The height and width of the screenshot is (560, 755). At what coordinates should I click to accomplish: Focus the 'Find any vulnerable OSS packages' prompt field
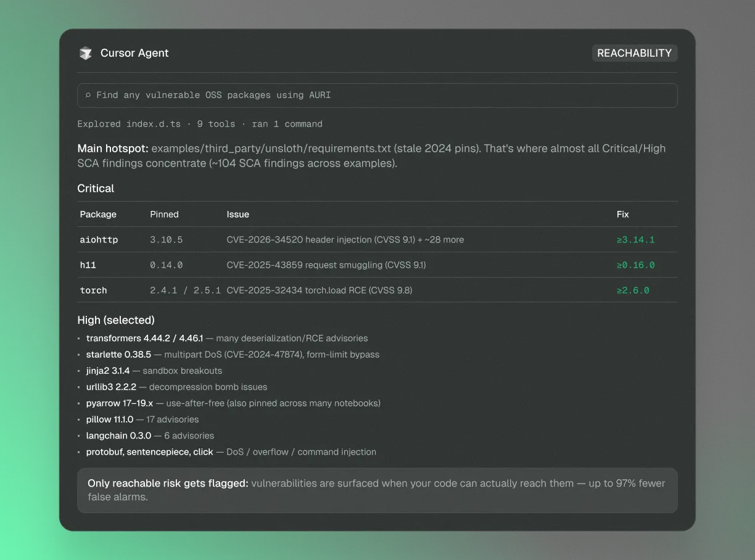point(377,96)
